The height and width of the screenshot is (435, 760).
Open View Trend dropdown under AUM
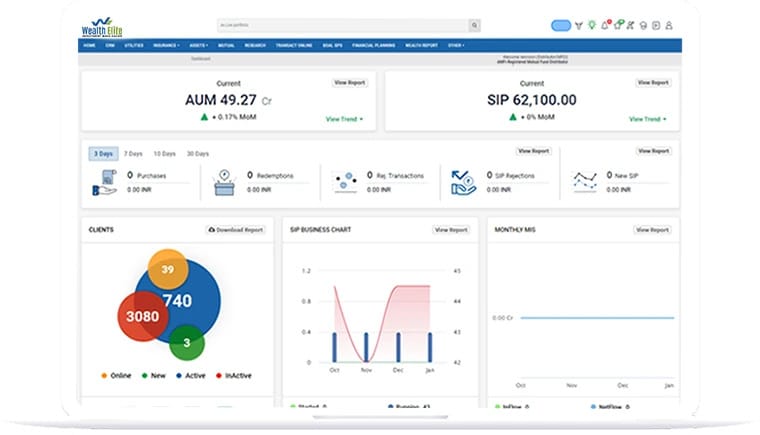pyautogui.click(x=344, y=119)
